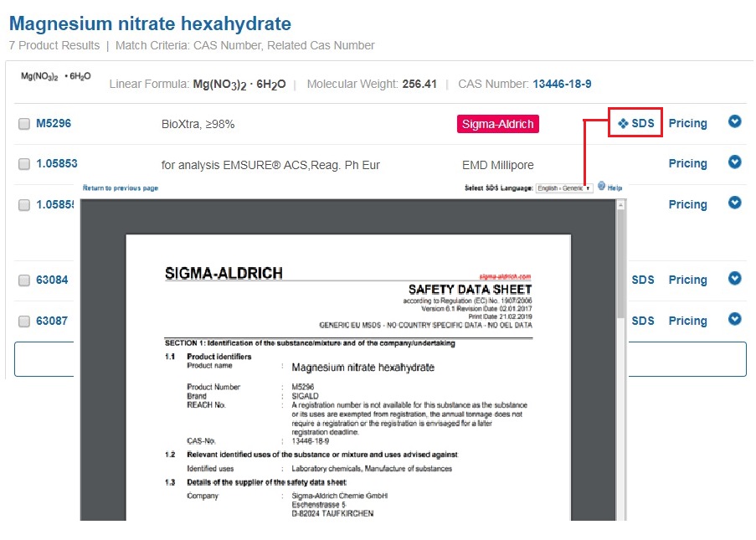The image size is (756, 540).
Task: Select the 'EMD Millipore' brand text
Action: point(497,166)
